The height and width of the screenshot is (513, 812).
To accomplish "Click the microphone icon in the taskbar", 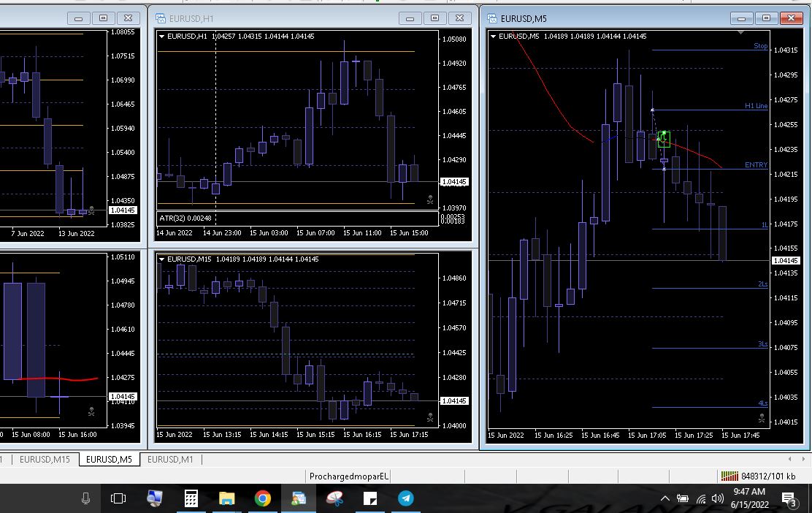I will point(86,498).
